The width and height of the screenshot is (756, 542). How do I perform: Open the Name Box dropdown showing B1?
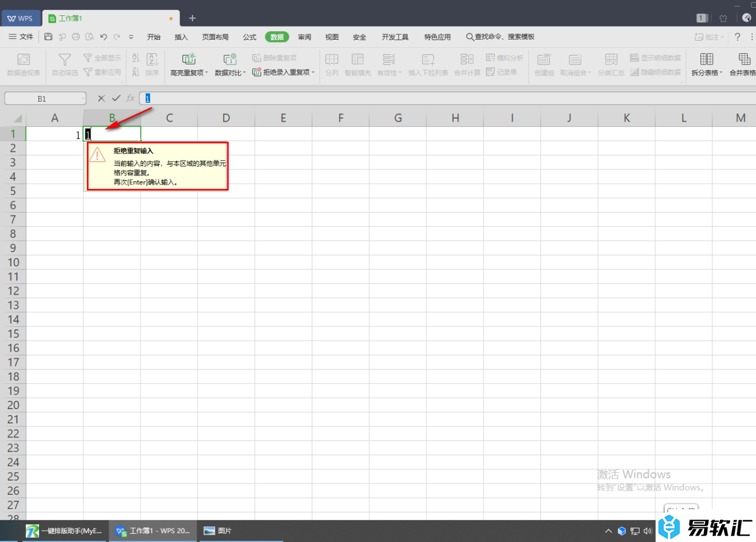pyautogui.click(x=83, y=99)
